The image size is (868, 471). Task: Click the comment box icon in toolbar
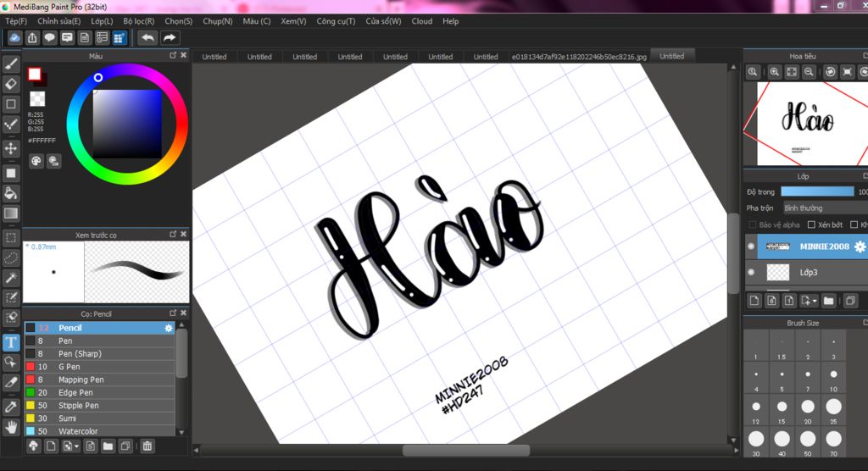point(67,37)
